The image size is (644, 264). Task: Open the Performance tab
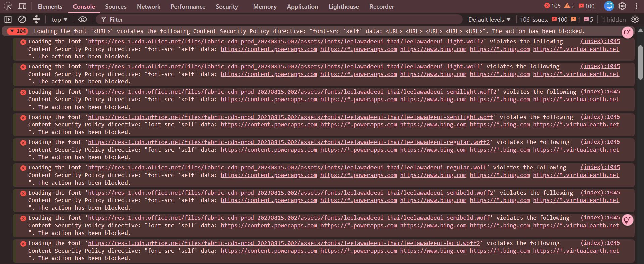(x=188, y=6)
